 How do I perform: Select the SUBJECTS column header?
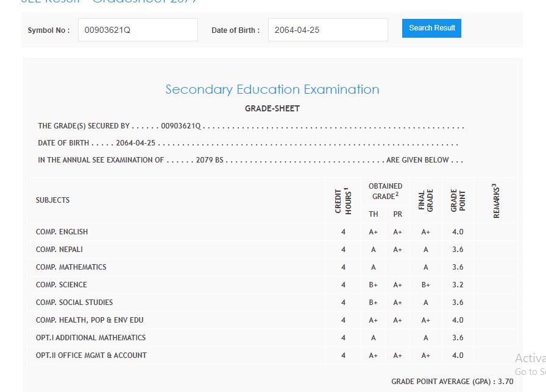[53, 200]
